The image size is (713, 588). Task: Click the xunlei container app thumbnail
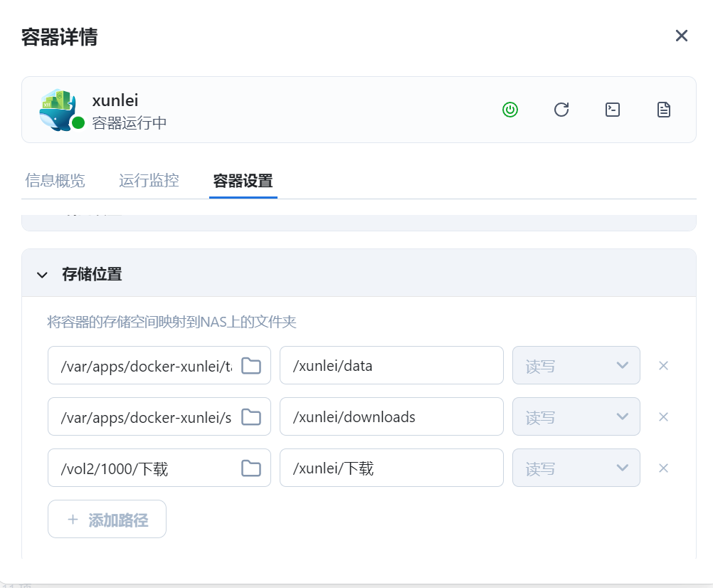(58, 110)
